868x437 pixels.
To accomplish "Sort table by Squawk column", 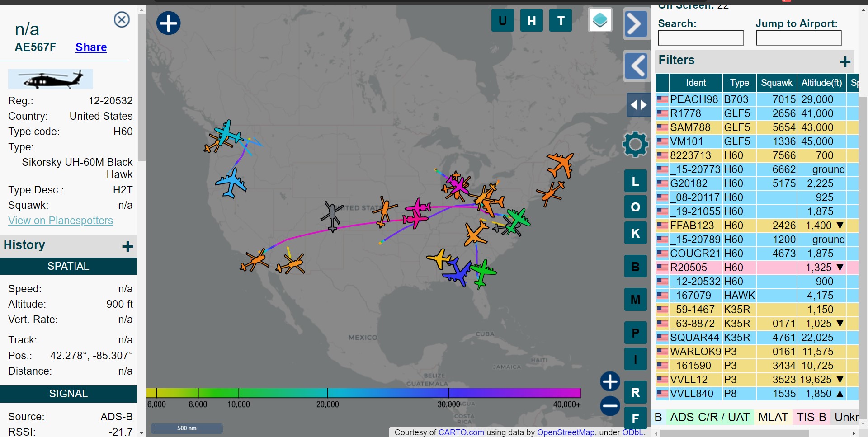I will (x=776, y=83).
